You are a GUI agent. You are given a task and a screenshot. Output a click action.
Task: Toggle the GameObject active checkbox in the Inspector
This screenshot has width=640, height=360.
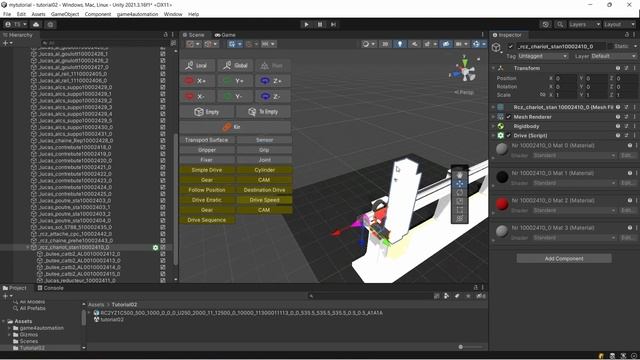[x=510, y=47]
